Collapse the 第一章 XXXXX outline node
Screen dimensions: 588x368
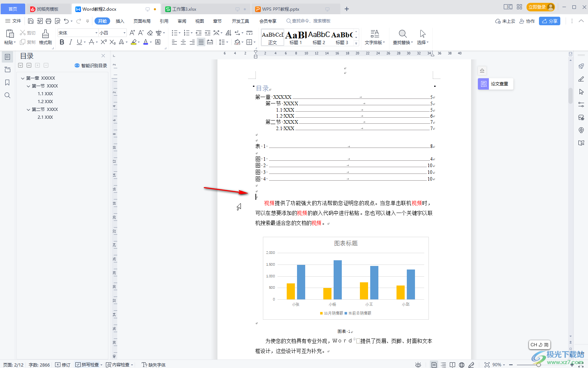[23, 78]
